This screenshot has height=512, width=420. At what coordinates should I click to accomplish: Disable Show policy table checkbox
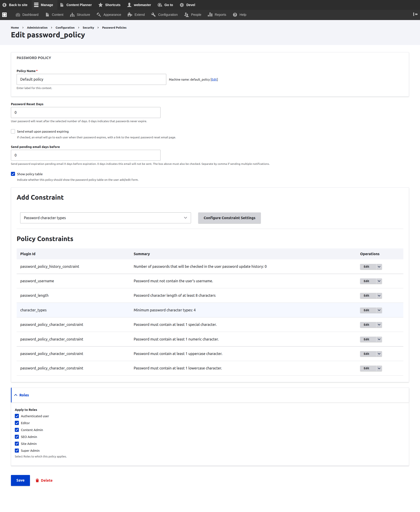13,174
